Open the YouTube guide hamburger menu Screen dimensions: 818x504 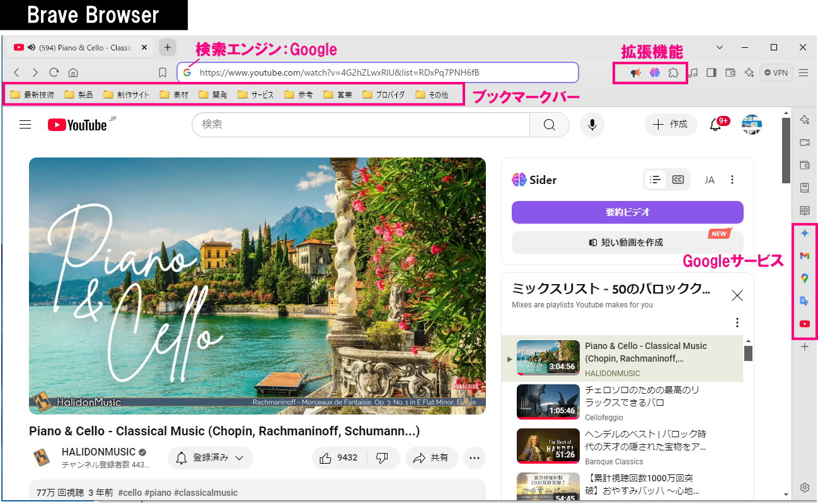25,125
